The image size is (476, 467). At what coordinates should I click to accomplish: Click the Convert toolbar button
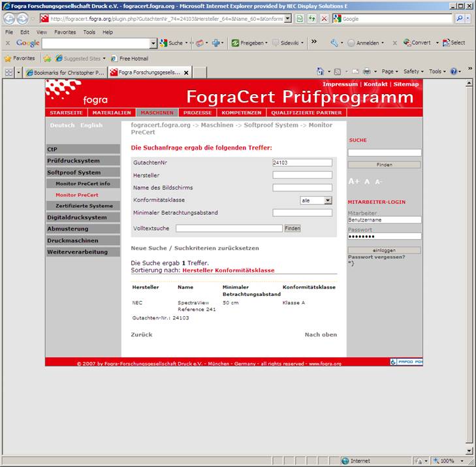[x=417, y=43]
